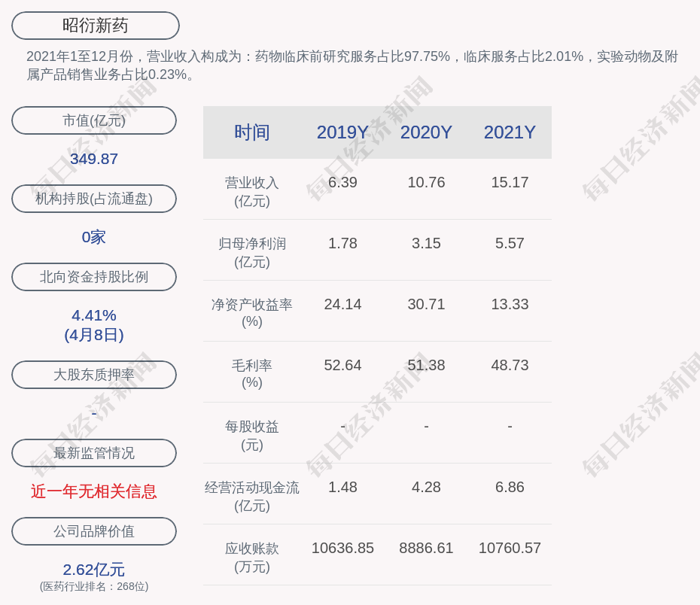Click the 每股收益(元) row label
The width and height of the screenshot is (700, 605).
pos(252,436)
